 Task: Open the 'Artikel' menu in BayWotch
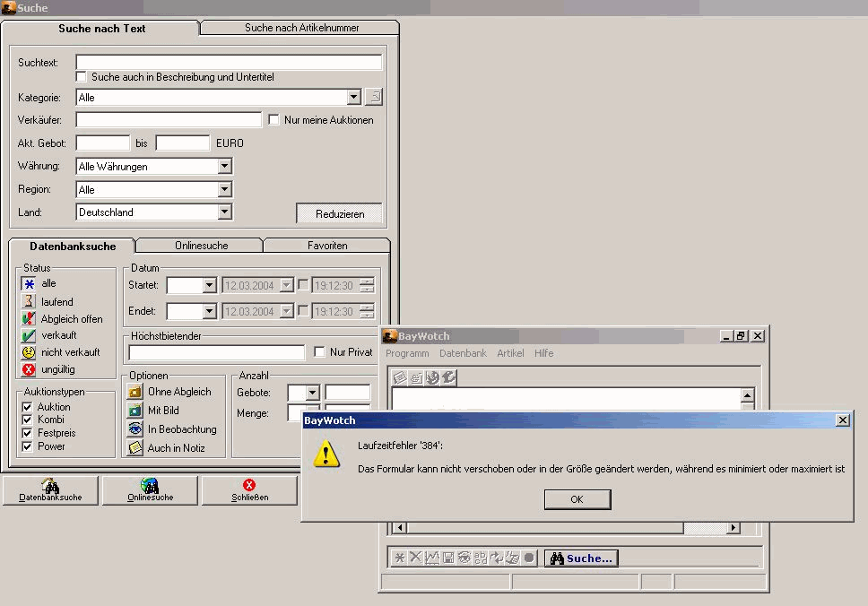pos(510,353)
